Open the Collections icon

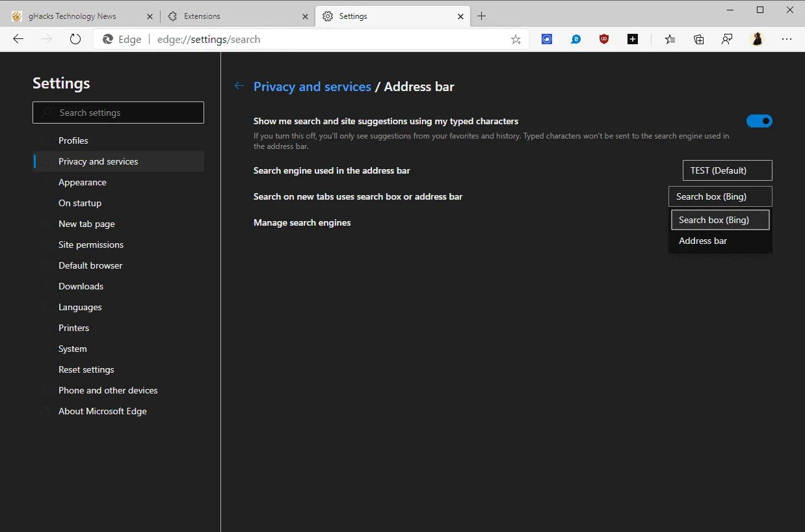(699, 39)
